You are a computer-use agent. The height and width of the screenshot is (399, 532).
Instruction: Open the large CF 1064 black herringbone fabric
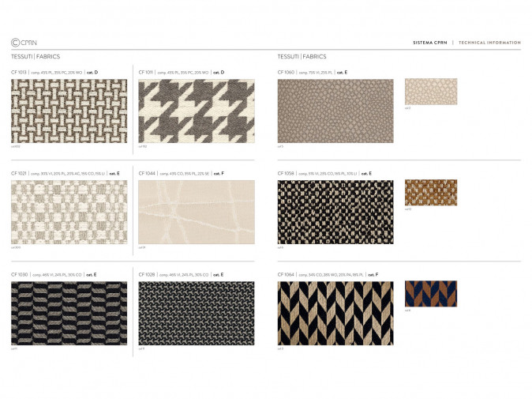point(335,313)
